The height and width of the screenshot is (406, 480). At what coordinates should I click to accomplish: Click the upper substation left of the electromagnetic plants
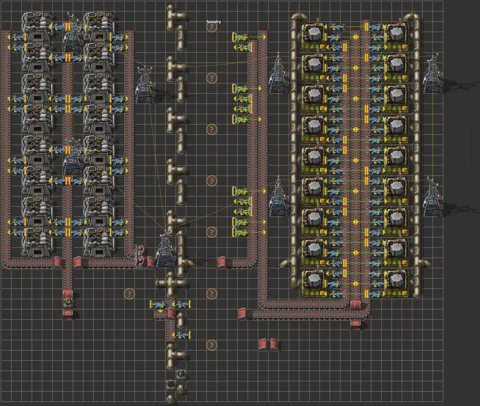pyautogui.click(x=278, y=74)
